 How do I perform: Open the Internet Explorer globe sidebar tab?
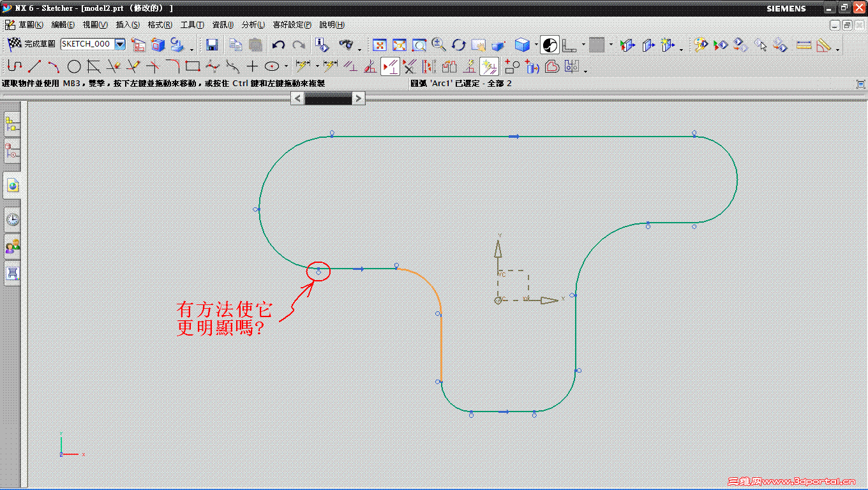pos(13,185)
